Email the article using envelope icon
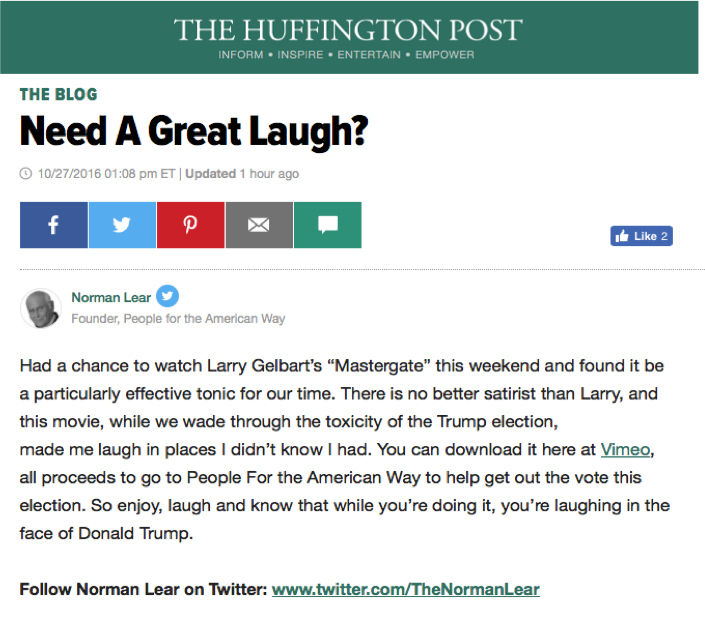This screenshot has height=621, width=705. [x=259, y=225]
